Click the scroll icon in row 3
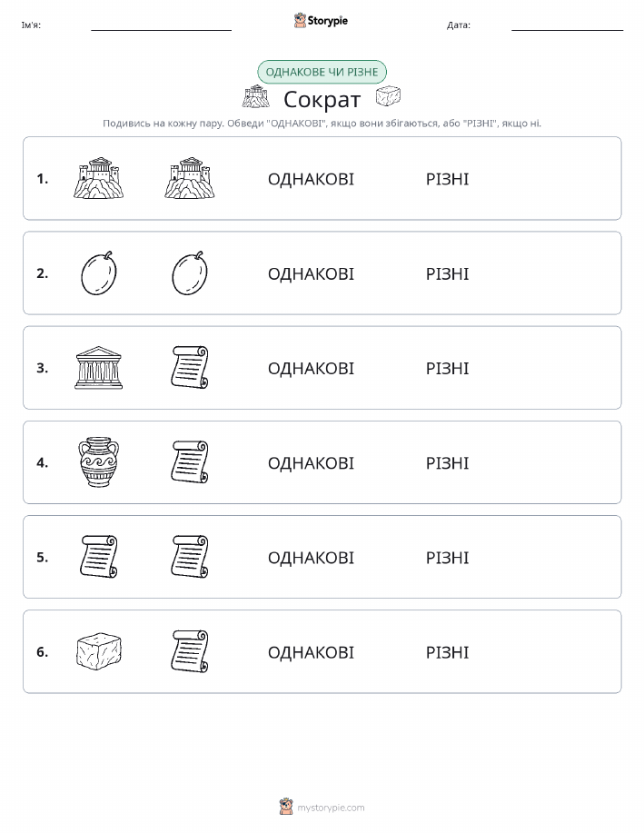Image resolution: width=644 pixels, height=833 pixels. pyautogui.click(x=190, y=368)
